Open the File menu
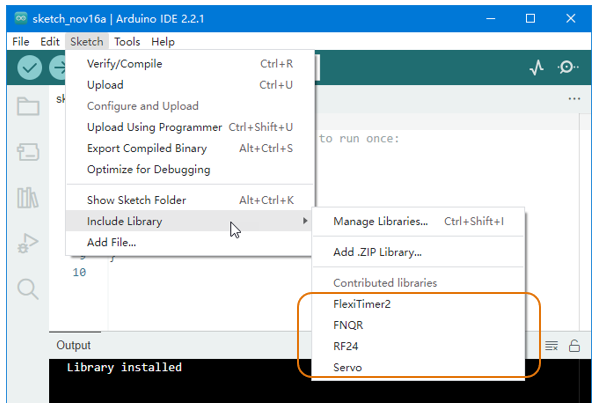Viewport: 598px width, 407px height. [21, 42]
